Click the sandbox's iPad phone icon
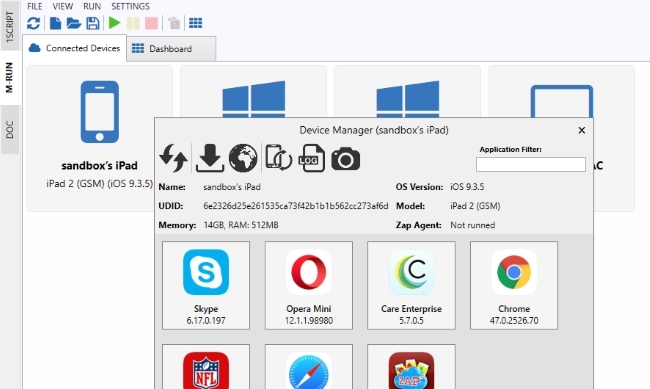650x389 pixels. click(x=99, y=112)
